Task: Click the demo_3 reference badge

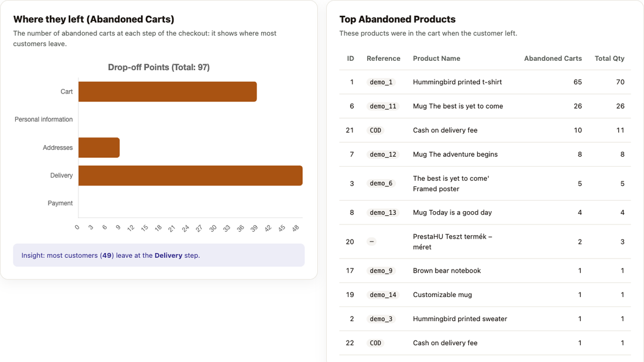Action: click(381, 319)
